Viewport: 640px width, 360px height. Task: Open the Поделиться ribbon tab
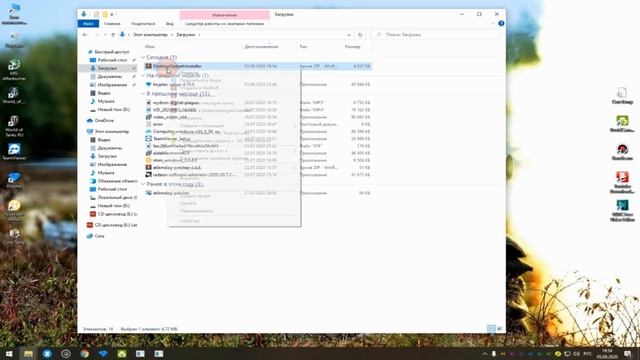pyautogui.click(x=143, y=24)
